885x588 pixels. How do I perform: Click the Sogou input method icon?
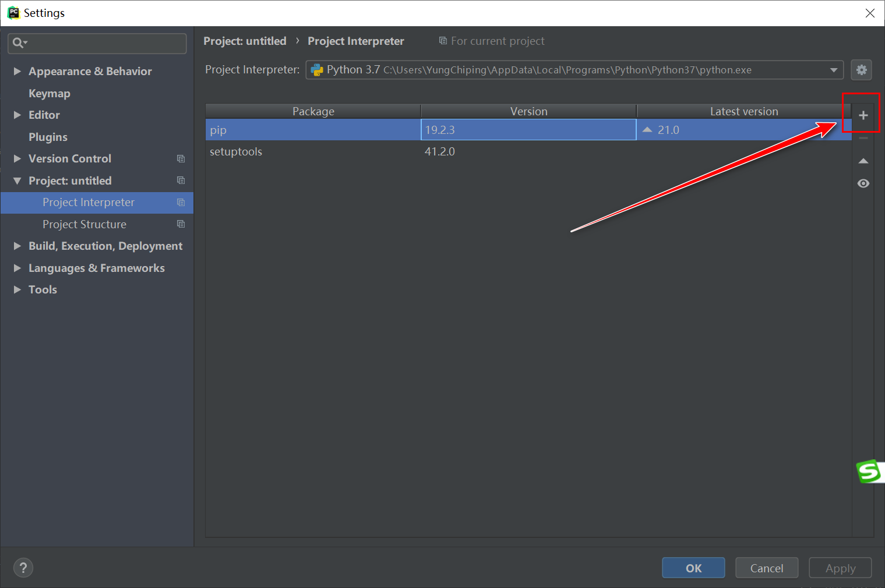click(869, 471)
